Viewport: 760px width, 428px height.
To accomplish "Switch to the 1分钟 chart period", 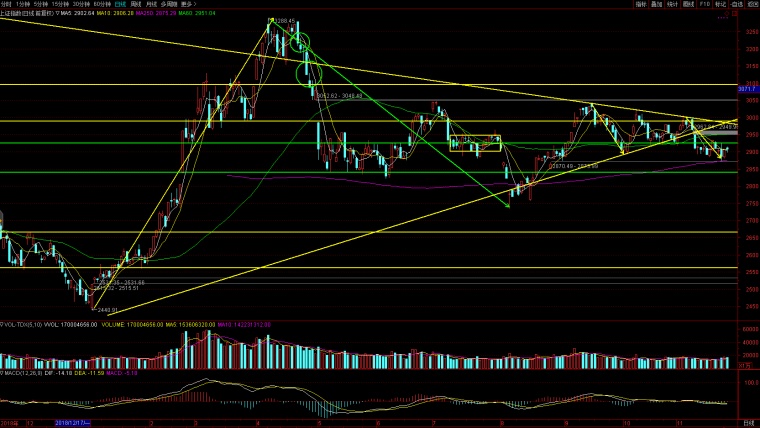I will pyautogui.click(x=23, y=4).
